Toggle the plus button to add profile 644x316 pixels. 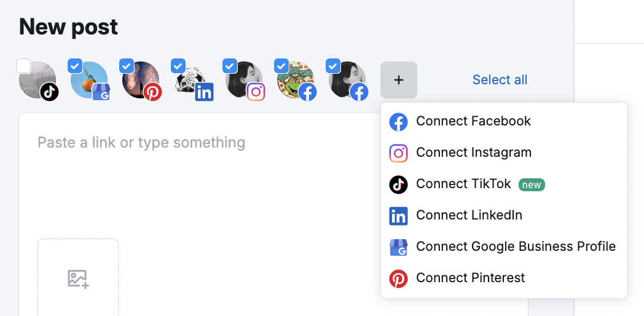click(399, 80)
